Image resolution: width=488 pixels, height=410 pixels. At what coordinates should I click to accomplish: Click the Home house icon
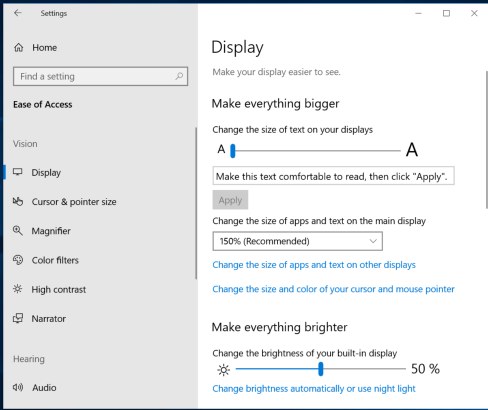coord(19,48)
